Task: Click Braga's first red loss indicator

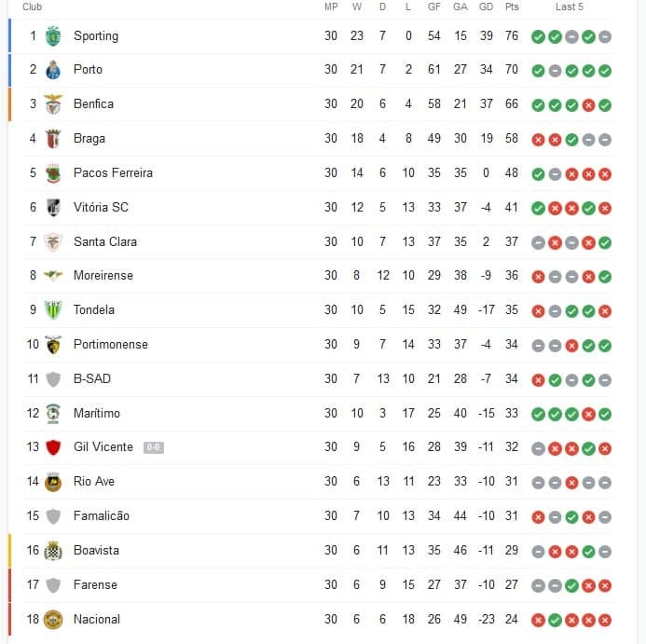Action: pyautogui.click(x=538, y=139)
